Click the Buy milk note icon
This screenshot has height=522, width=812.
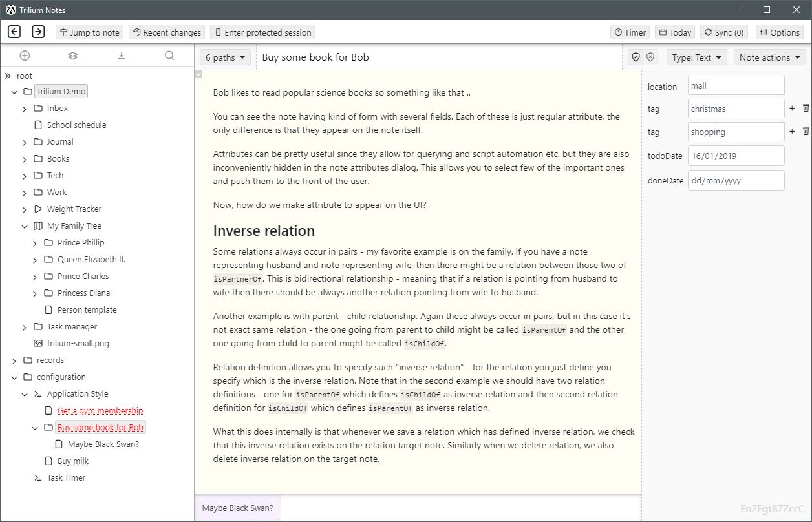click(x=48, y=461)
